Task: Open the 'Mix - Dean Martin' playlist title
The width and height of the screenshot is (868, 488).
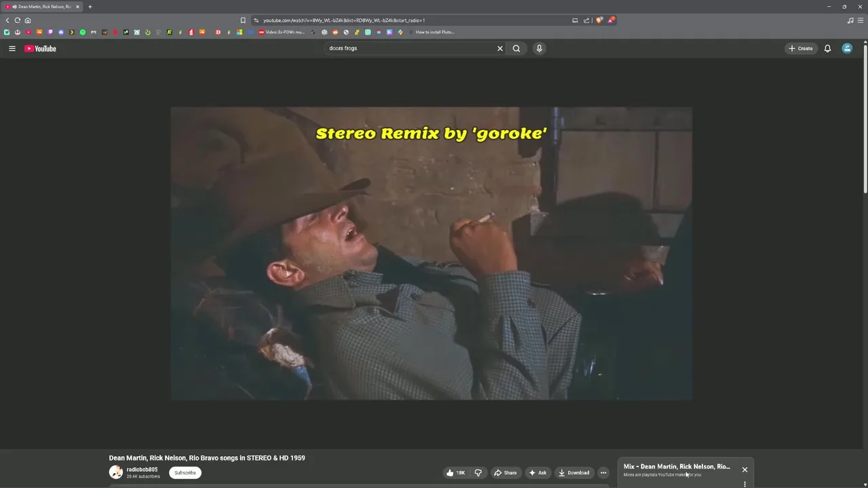Action: coord(677,466)
